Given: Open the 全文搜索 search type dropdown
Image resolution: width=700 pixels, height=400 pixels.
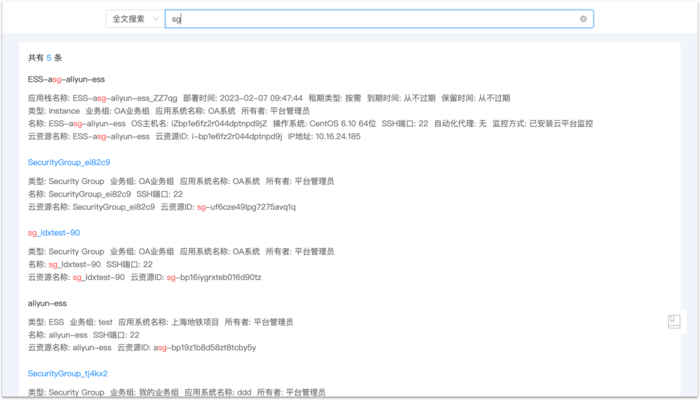Looking at the screenshot, I should [x=134, y=19].
